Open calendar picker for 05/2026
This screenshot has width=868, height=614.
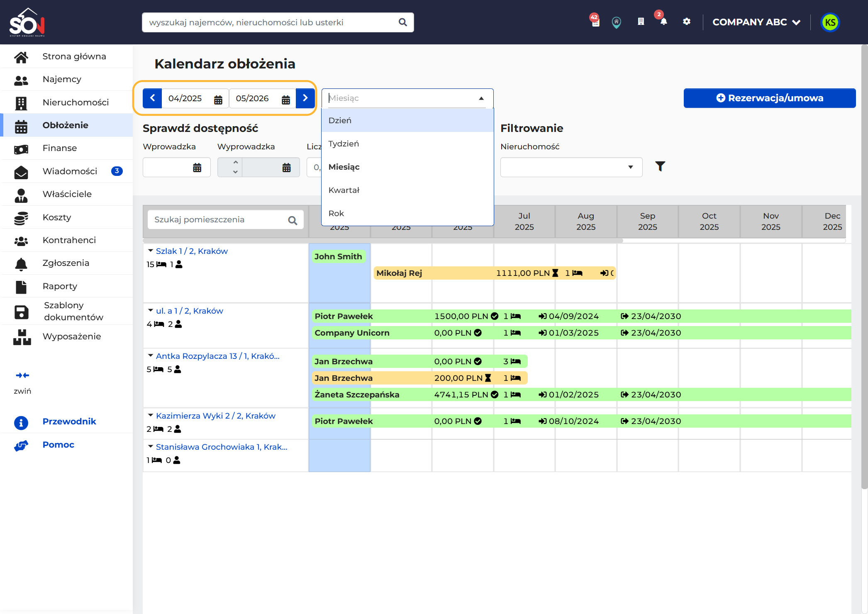pos(286,99)
